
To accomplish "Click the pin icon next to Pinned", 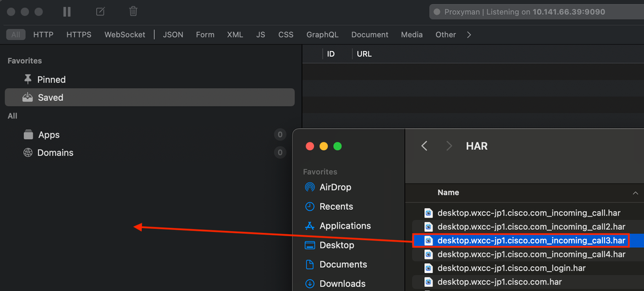I will (x=28, y=79).
